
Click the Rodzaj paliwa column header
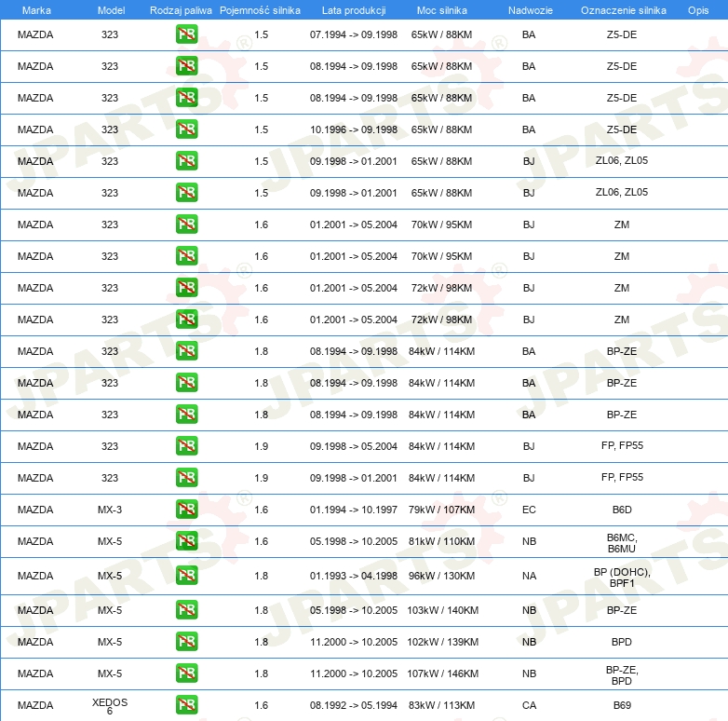pyautogui.click(x=181, y=10)
